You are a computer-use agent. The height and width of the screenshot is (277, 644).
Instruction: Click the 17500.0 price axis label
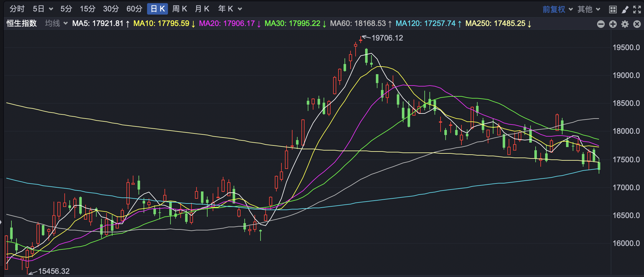626,159
